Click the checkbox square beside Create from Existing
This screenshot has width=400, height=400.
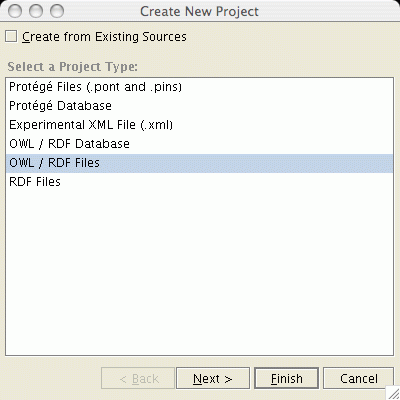point(11,36)
